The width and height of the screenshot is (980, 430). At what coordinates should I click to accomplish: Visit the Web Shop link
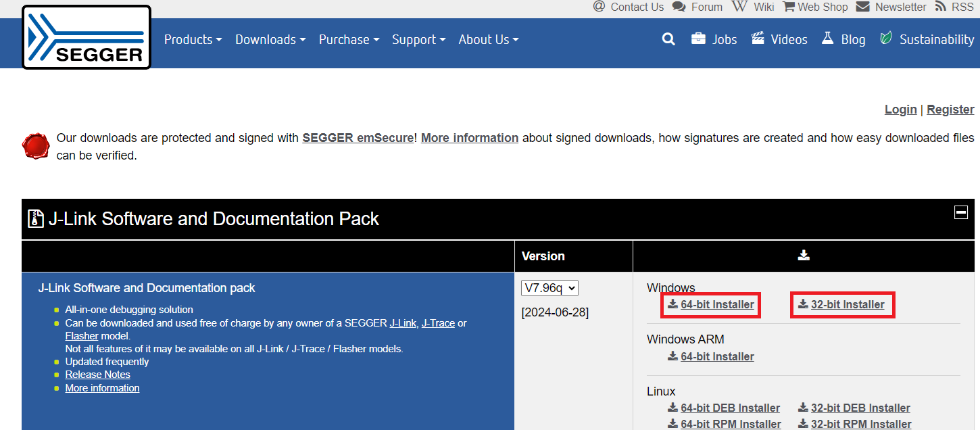[823, 7]
